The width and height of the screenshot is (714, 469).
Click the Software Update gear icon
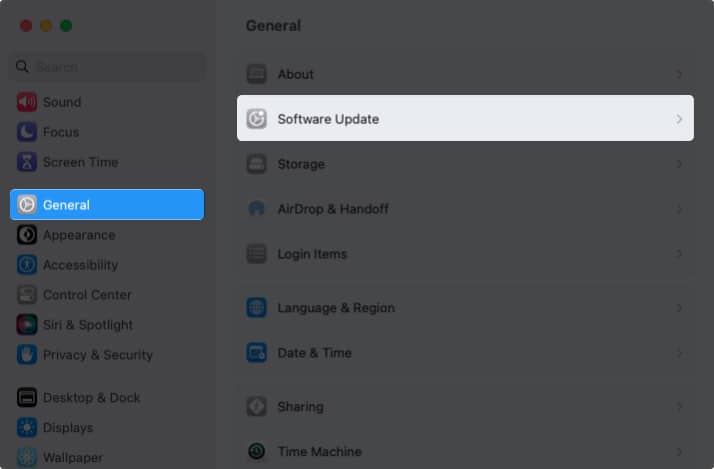(256, 119)
